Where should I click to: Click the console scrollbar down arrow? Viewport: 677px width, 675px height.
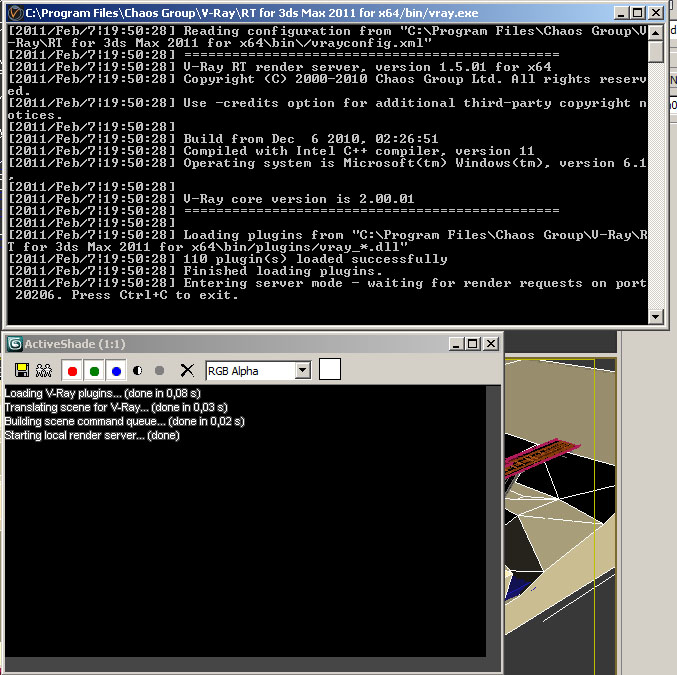pos(655,317)
